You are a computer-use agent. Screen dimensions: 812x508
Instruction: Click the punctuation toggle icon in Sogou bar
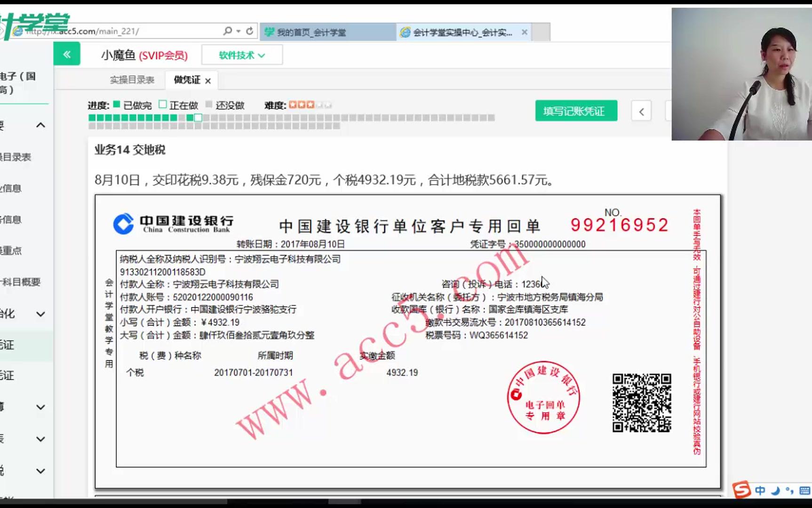(x=789, y=491)
